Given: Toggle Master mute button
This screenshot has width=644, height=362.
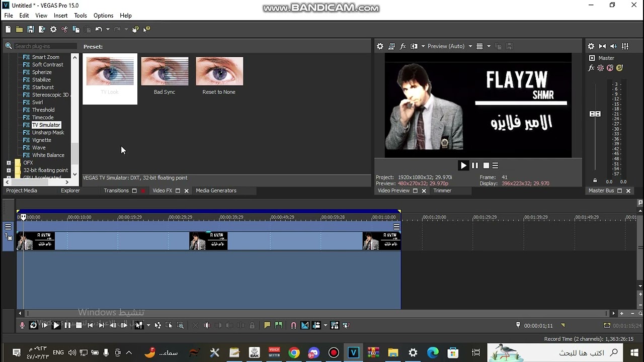Looking at the screenshot, I should pyautogui.click(x=610, y=68).
